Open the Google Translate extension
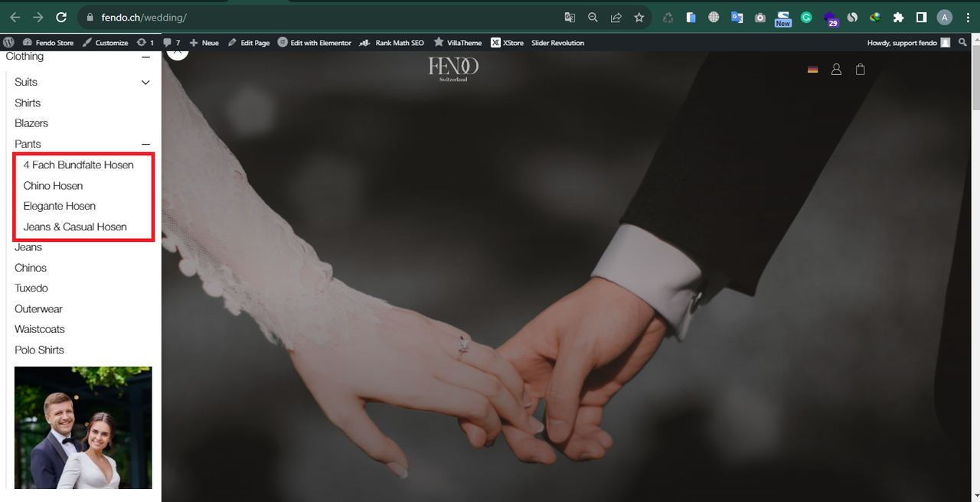The width and height of the screenshot is (980, 502). tap(737, 17)
